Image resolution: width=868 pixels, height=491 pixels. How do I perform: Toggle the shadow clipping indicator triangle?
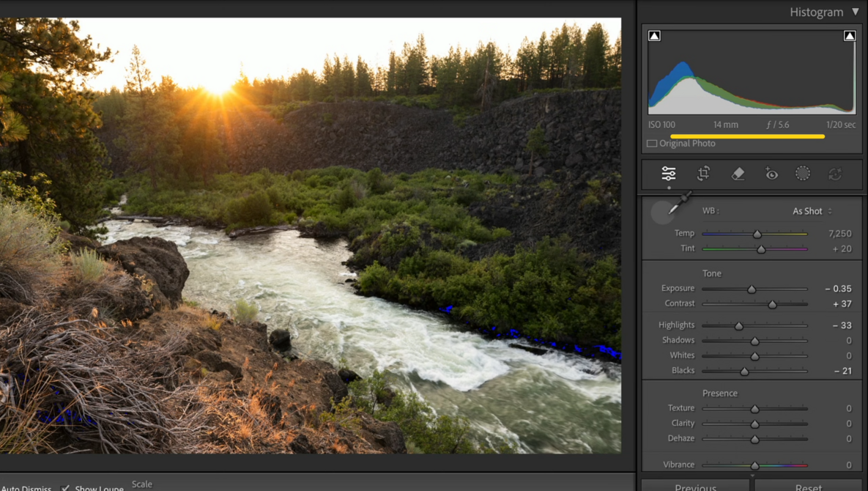[x=653, y=34]
